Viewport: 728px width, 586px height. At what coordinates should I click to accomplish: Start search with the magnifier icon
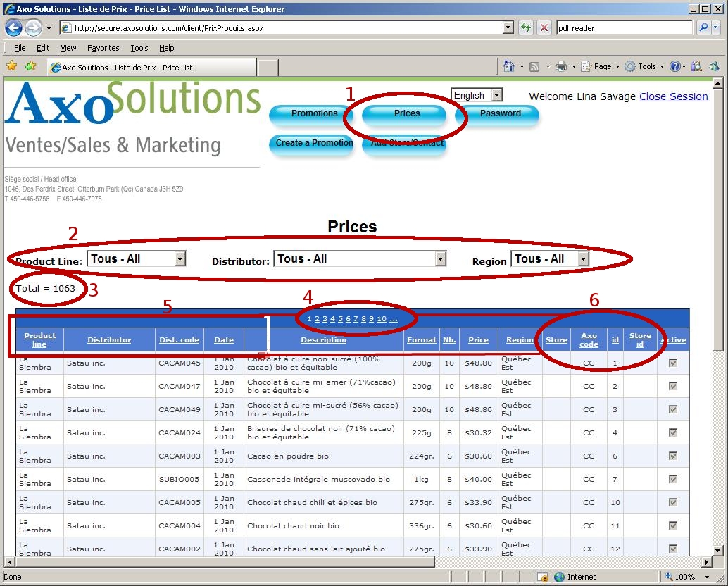click(x=704, y=28)
